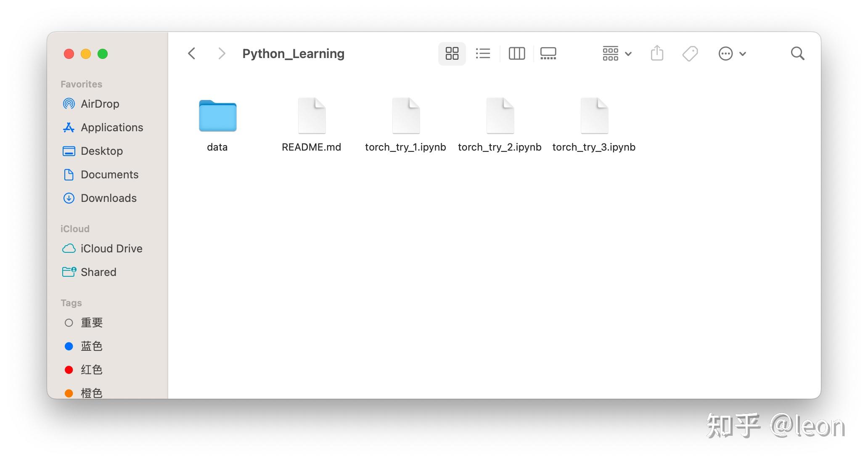Select the data folder
The width and height of the screenshot is (868, 461).
(217, 116)
